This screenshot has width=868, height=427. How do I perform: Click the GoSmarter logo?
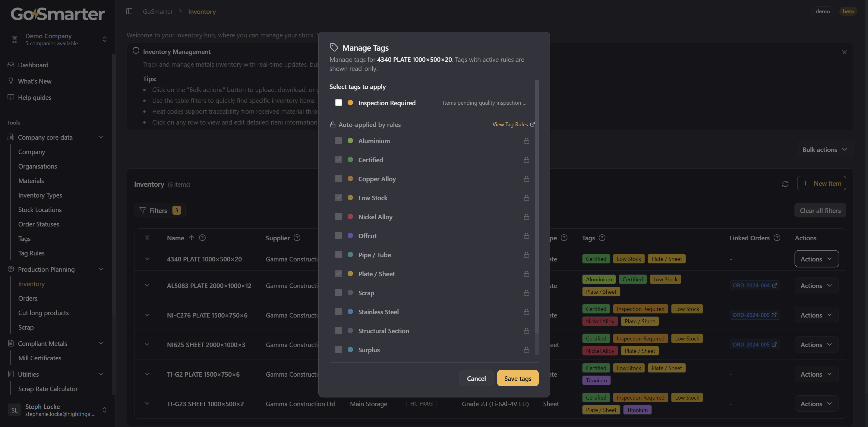click(58, 14)
